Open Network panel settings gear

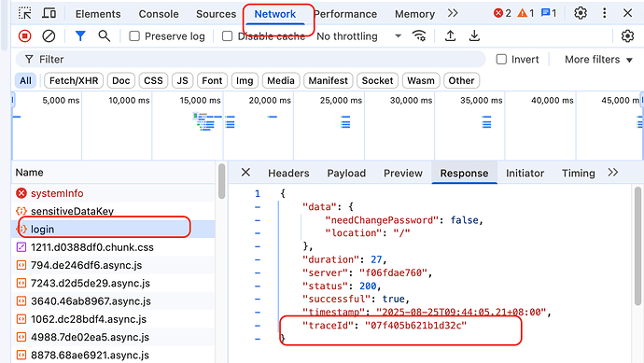click(627, 36)
